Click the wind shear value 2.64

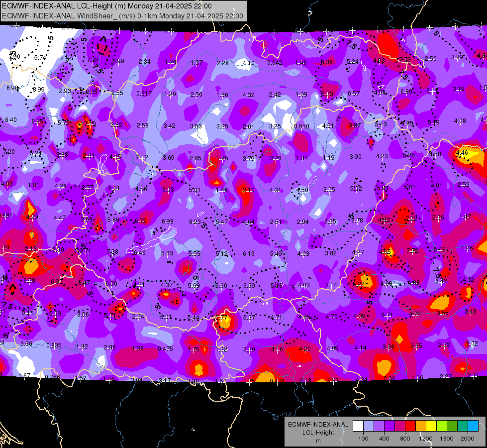tap(138, 316)
